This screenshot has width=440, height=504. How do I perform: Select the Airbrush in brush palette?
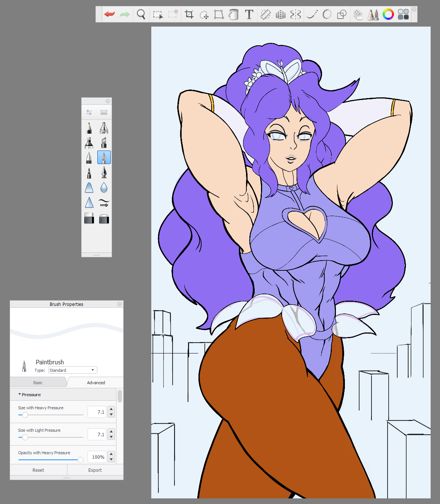pyautogui.click(x=104, y=128)
